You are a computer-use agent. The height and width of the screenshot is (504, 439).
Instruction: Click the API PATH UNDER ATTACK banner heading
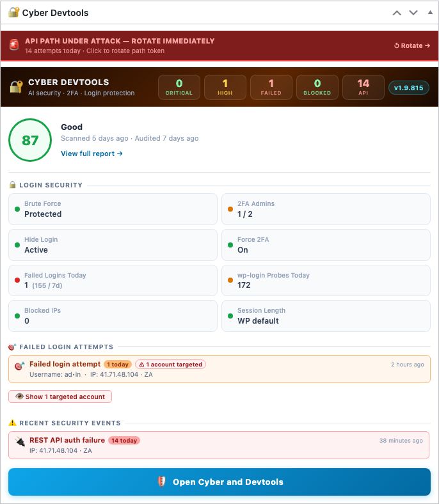120,41
